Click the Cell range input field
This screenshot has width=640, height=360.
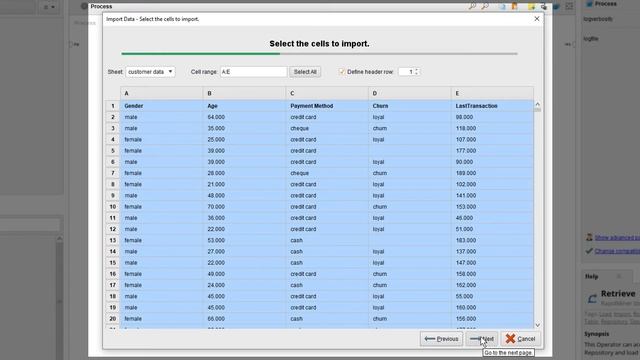[253, 72]
